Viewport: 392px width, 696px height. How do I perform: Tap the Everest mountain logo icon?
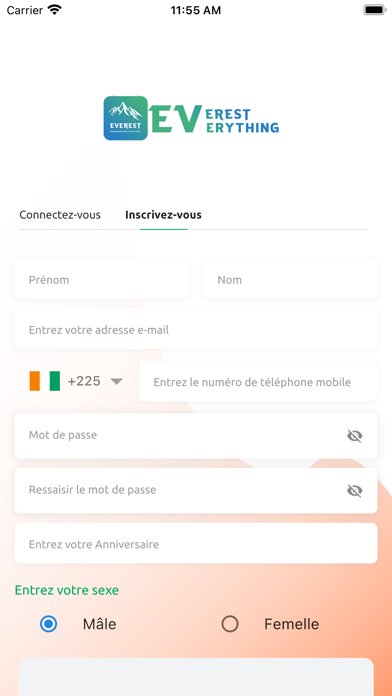[126, 118]
